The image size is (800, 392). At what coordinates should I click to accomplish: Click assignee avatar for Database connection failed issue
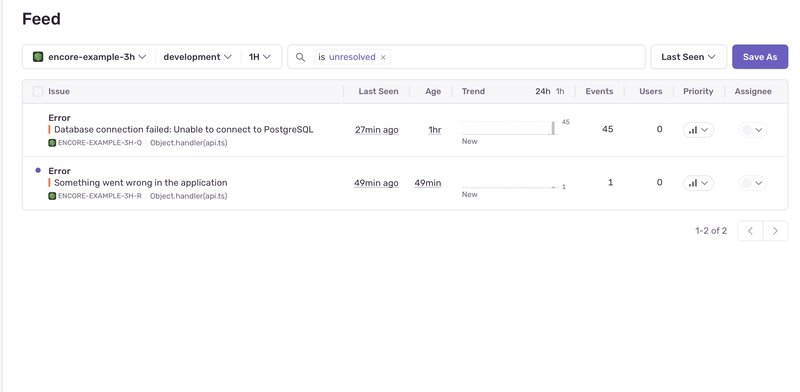pos(747,130)
